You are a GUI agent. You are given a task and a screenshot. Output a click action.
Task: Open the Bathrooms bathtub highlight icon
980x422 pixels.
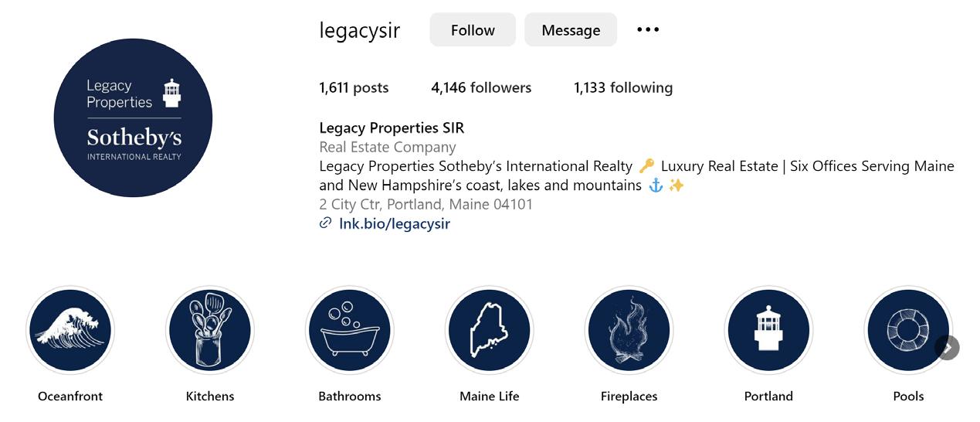[x=350, y=331]
